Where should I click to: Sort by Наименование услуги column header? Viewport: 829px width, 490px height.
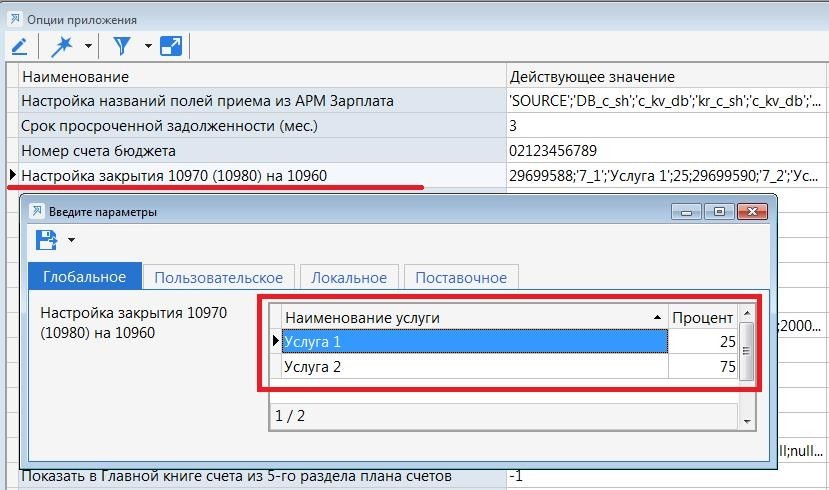click(x=474, y=317)
